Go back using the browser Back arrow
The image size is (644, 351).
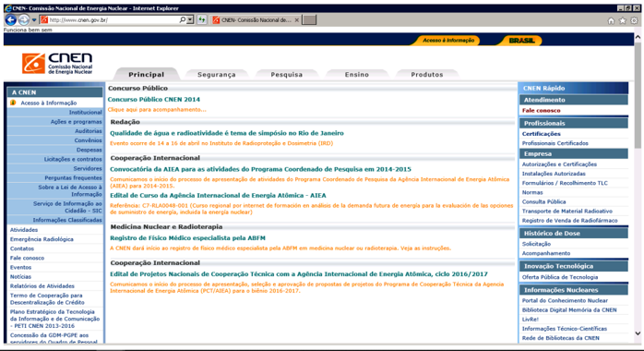point(11,19)
